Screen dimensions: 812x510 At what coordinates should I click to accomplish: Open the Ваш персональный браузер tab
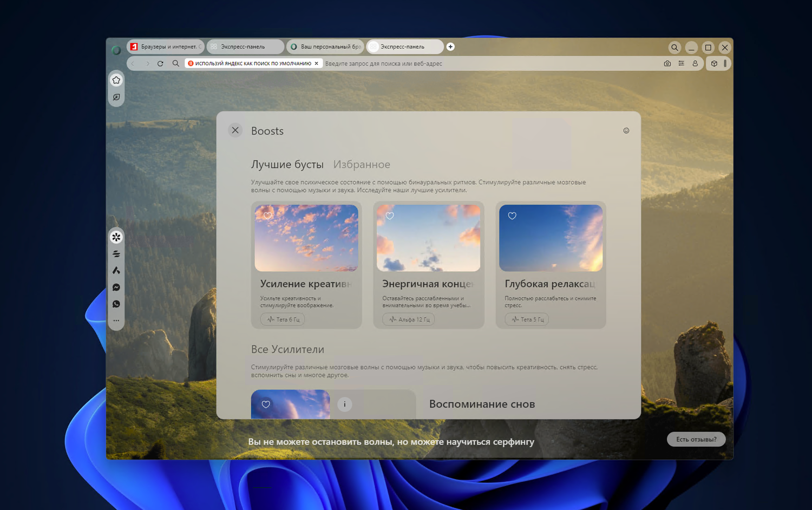325,47
